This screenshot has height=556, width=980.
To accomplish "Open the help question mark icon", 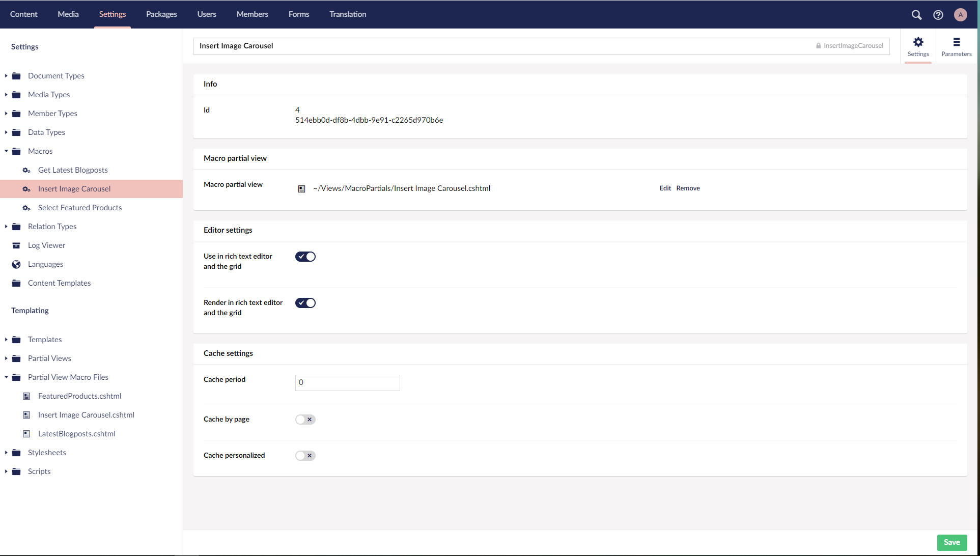I will tap(938, 15).
